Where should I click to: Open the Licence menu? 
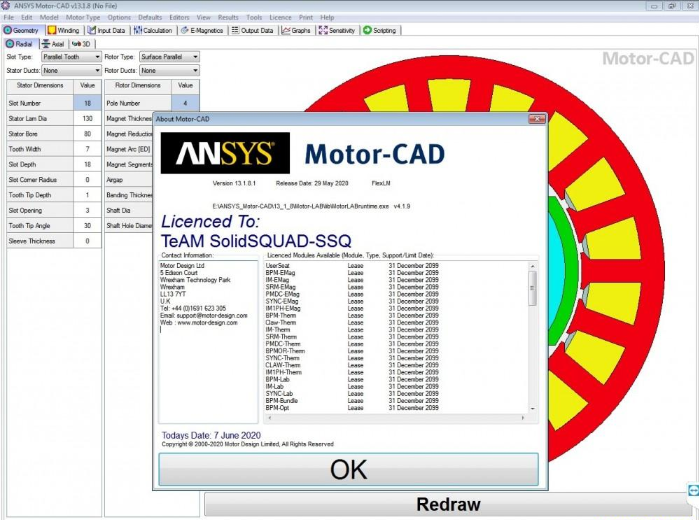coord(281,17)
